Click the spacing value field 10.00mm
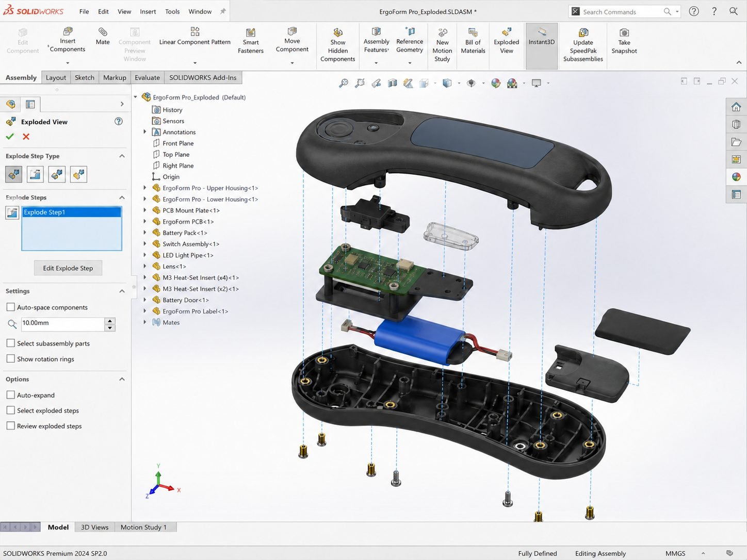 click(x=62, y=323)
